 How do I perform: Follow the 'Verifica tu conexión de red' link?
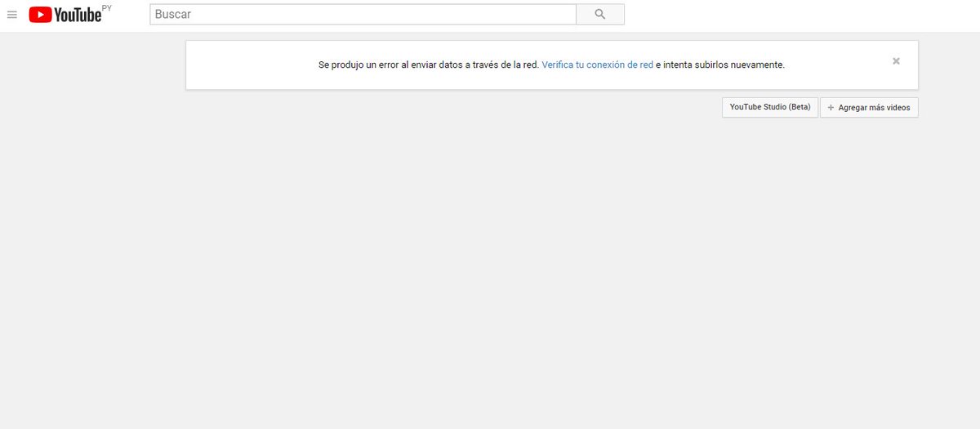[x=597, y=65]
